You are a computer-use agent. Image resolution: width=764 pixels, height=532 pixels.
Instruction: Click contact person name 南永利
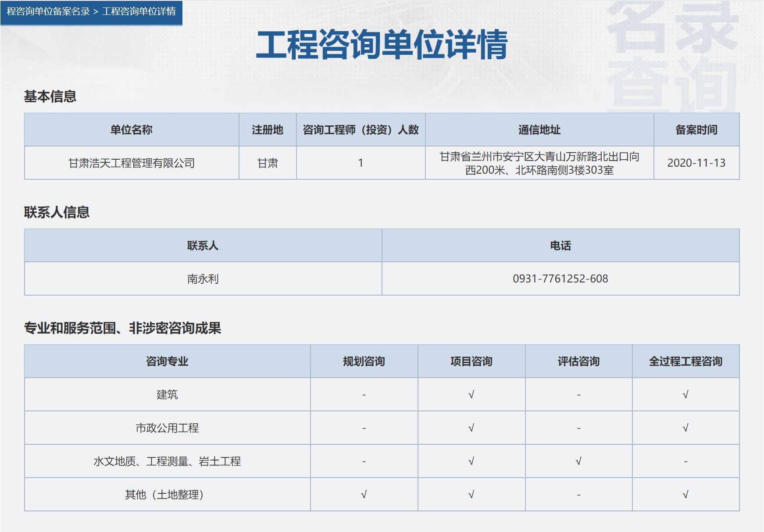click(x=203, y=279)
